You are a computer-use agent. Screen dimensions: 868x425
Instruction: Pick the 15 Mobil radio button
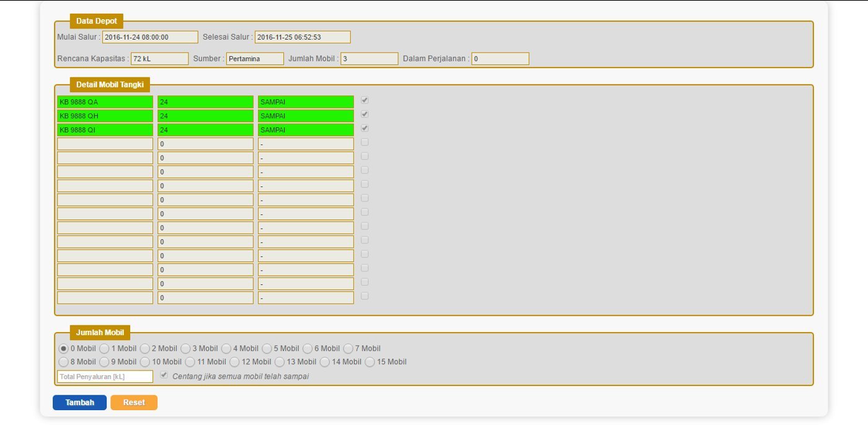pos(370,362)
